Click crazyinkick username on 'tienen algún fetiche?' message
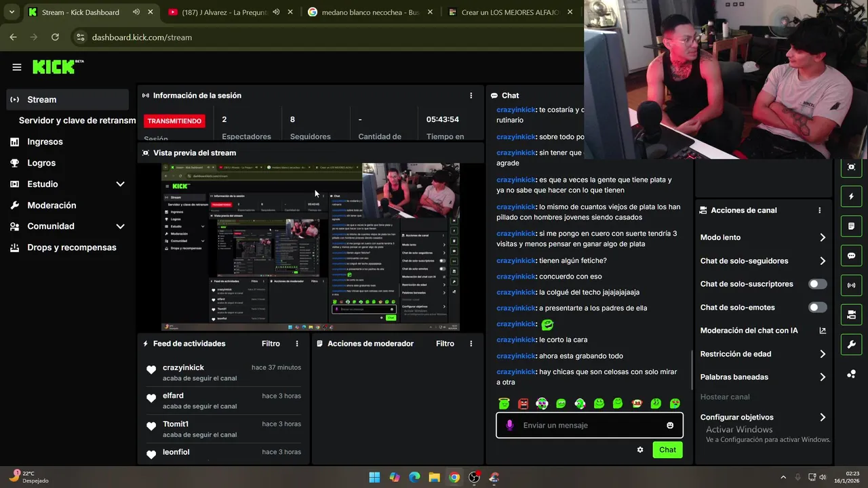 click(516, 261)
